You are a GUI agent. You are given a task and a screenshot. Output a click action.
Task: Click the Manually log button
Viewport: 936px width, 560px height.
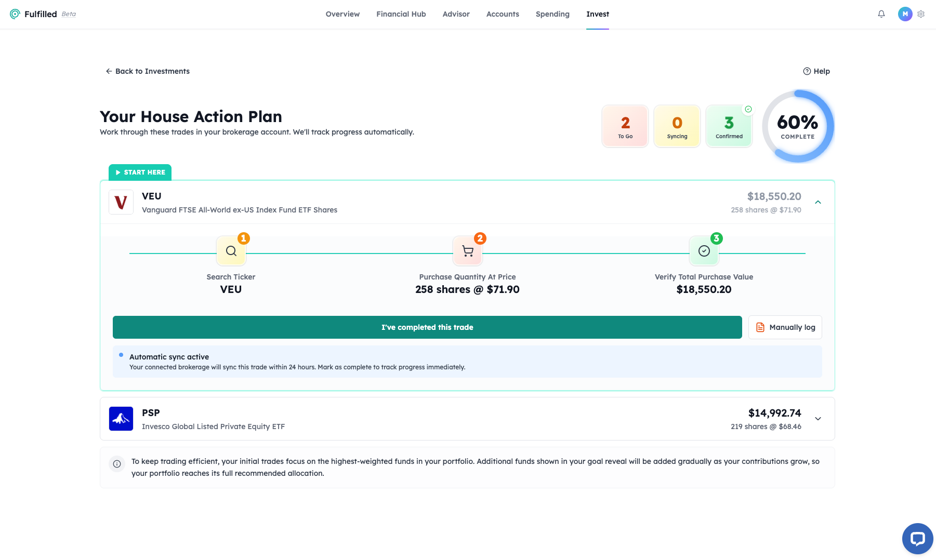click(785, 327)
